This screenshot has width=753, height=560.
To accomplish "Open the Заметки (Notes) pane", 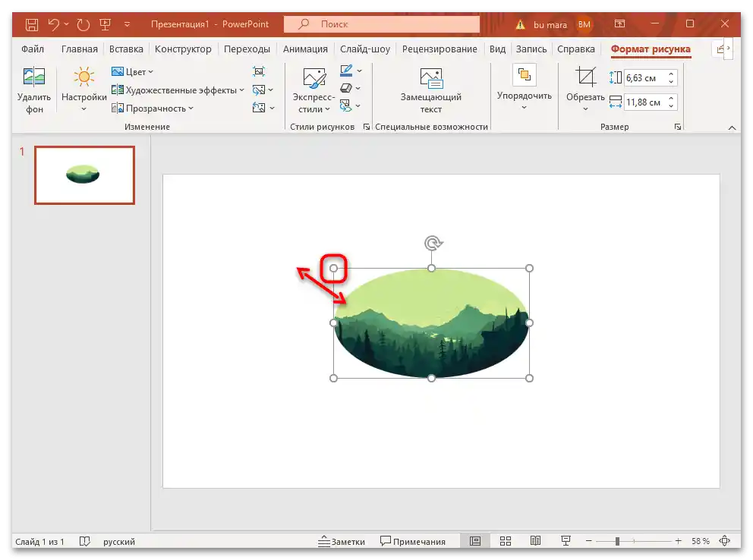I will 343,541.
